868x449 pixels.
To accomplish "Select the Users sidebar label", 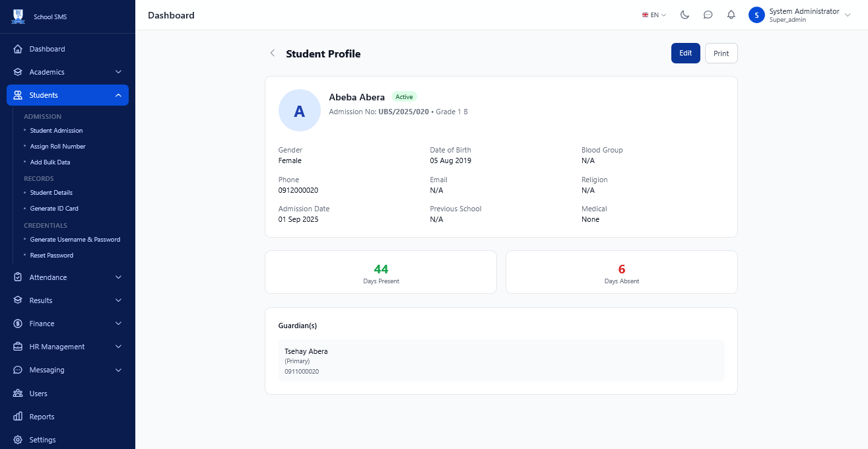I will click(x=38, y=394).
